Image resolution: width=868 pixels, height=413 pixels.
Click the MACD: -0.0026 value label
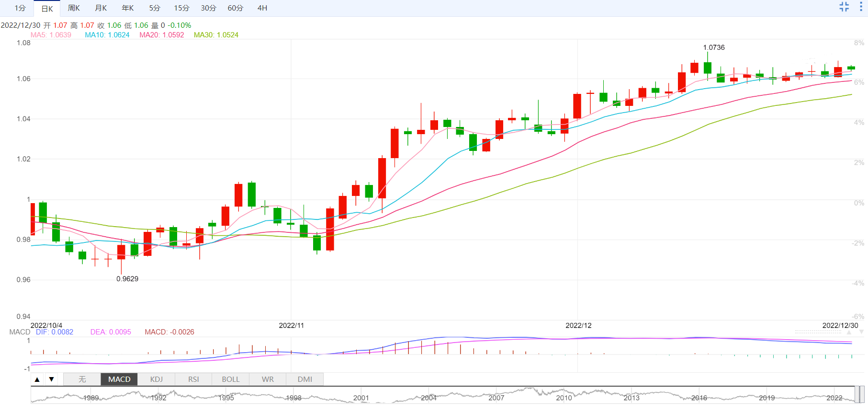pos(169,332)
